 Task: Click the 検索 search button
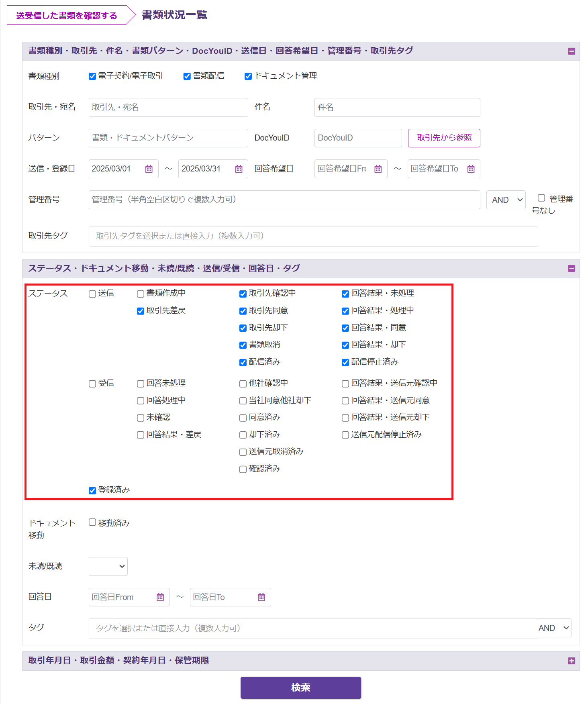301,688
